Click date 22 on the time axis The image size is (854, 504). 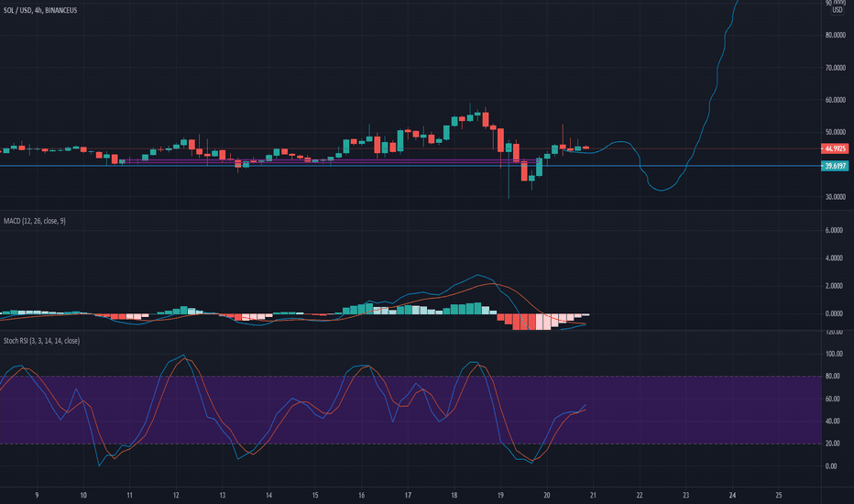(640, 495)
